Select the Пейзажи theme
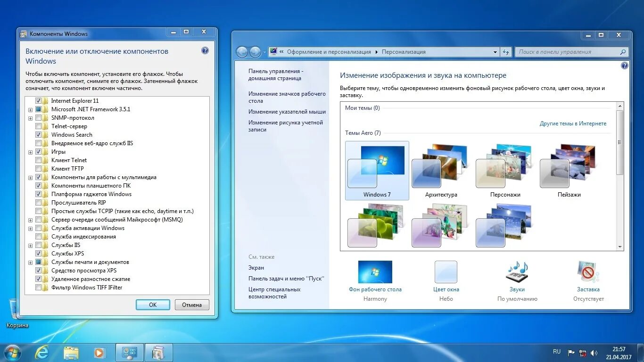Viewport: 644px width, 362px height. pyautogui.click(x=569, y=171)
